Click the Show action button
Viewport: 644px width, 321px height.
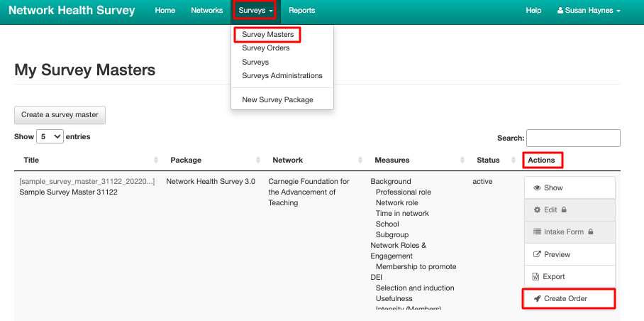570,187
